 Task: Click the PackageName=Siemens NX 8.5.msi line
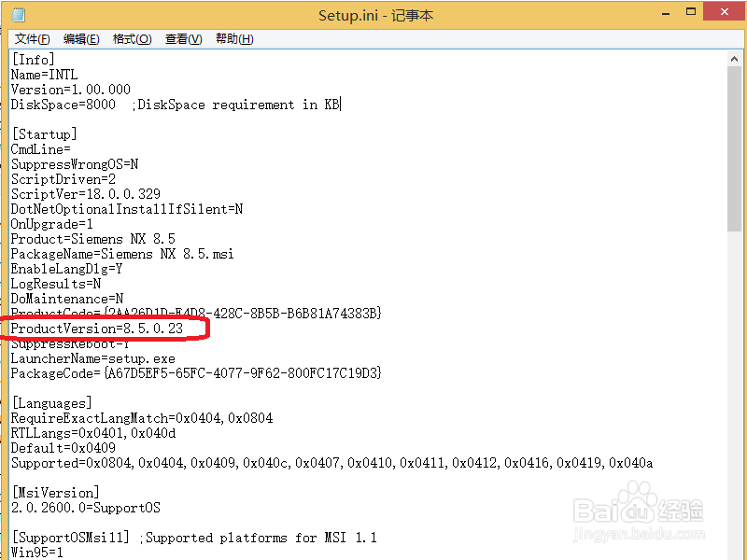[122, 254]
